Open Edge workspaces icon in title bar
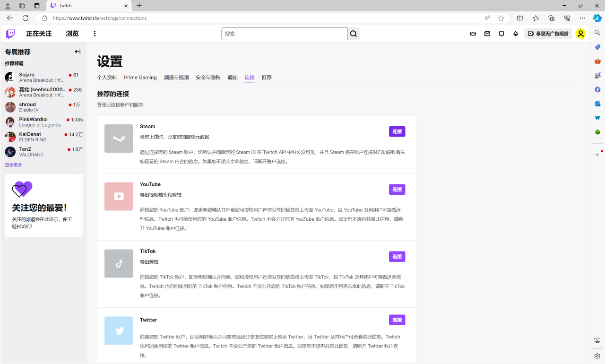This screenshot has width=605, height=364. click(x=22, y=6)
